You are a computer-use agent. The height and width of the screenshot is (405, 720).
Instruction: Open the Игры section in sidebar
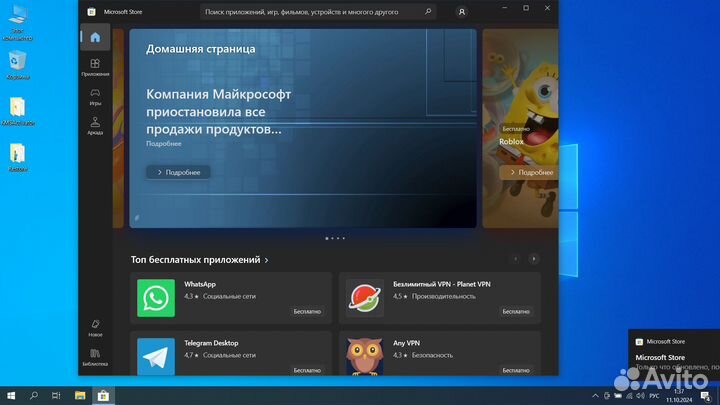[95, 96]
